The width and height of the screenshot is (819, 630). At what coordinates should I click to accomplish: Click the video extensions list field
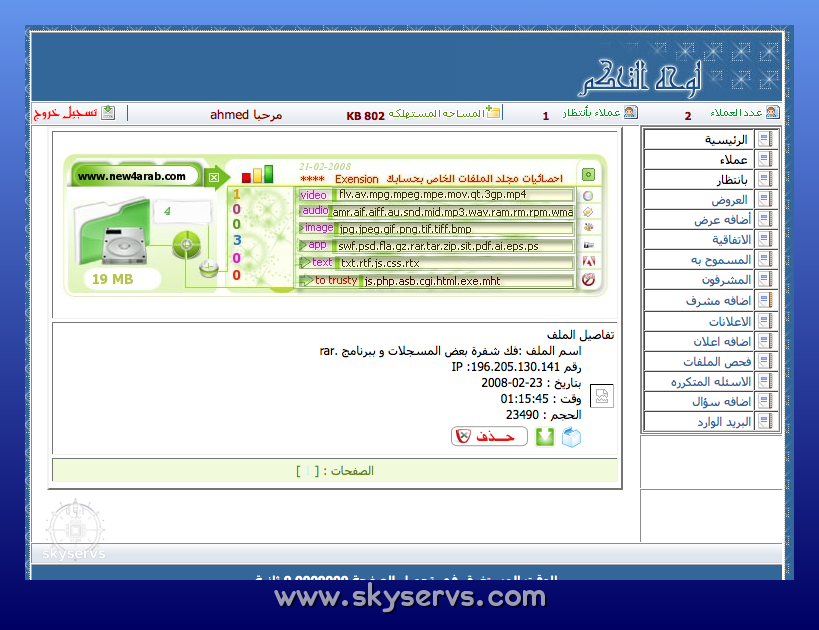tap(455, 195)
